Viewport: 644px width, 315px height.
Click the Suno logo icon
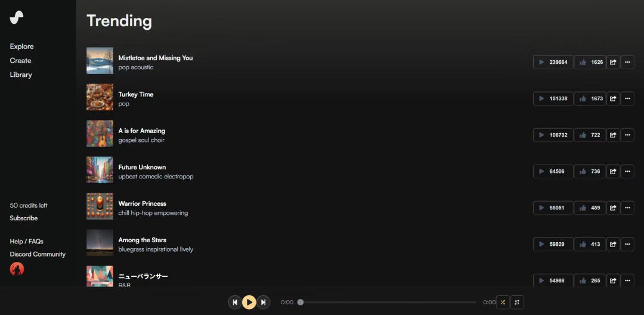[17, 17]
